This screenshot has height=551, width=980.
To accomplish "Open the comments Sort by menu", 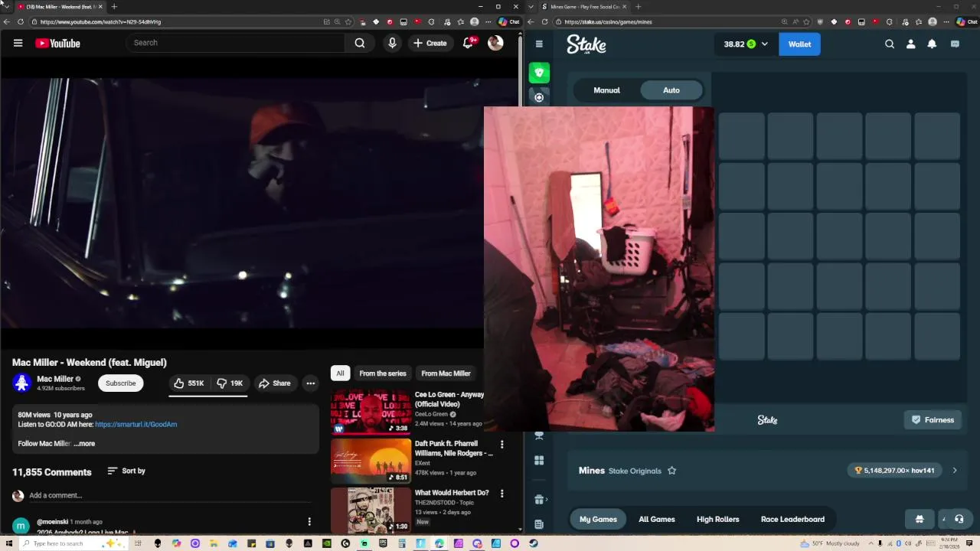I will pyautogui.click(x=126, y=471).
